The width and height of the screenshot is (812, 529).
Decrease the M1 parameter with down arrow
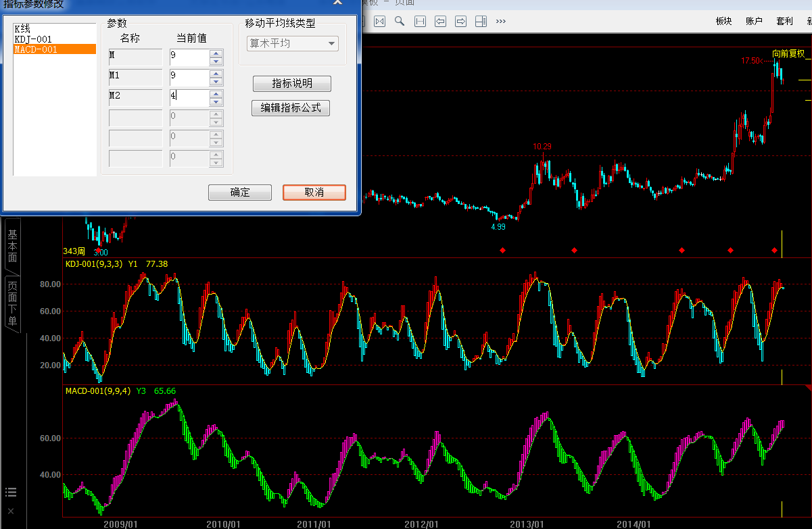(x=216, y=82)
